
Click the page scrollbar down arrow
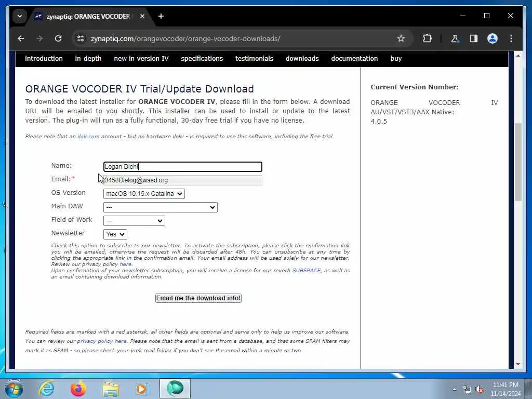pos(518,364)
